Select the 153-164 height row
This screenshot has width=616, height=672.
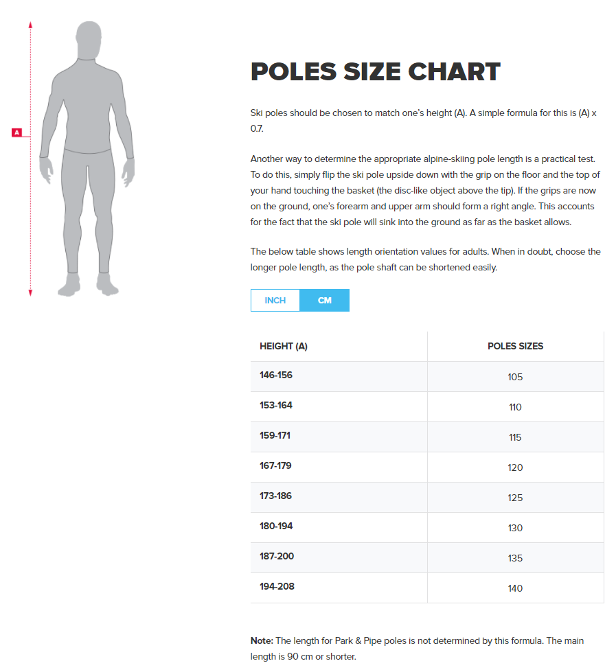[x=276, y=406]
